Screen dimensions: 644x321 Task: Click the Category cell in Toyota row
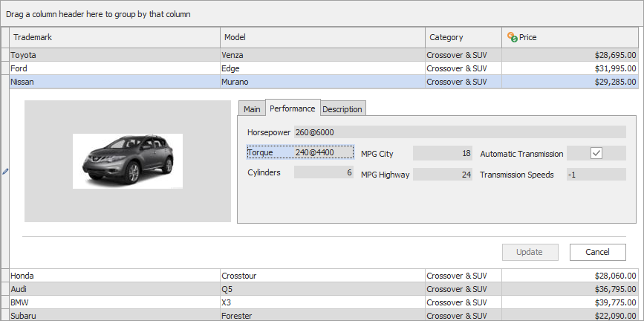[464, 55]
